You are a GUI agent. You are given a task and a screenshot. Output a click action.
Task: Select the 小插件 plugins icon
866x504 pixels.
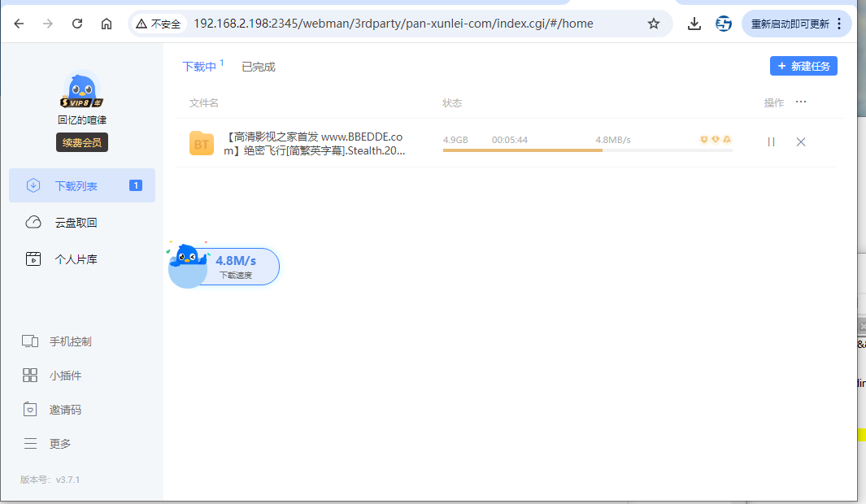pos(29,375)
